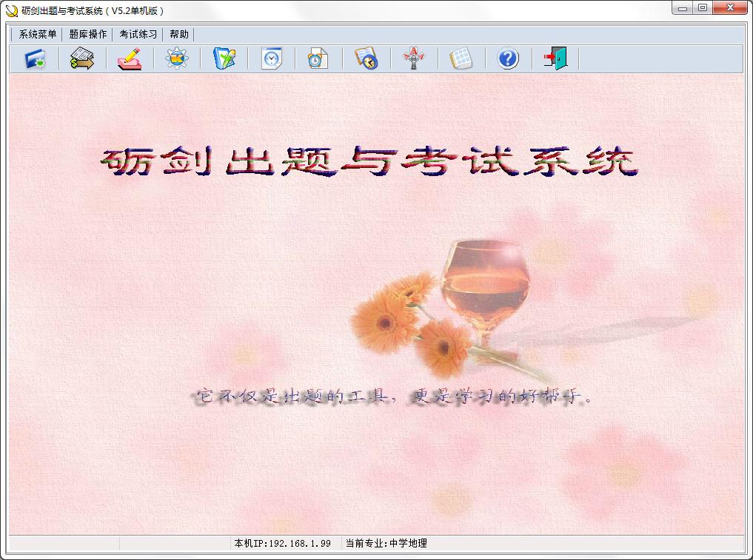The width and height of the screenshot is (753, 560).
Task: Click the application icon in title bar
Action: (12, 10)
